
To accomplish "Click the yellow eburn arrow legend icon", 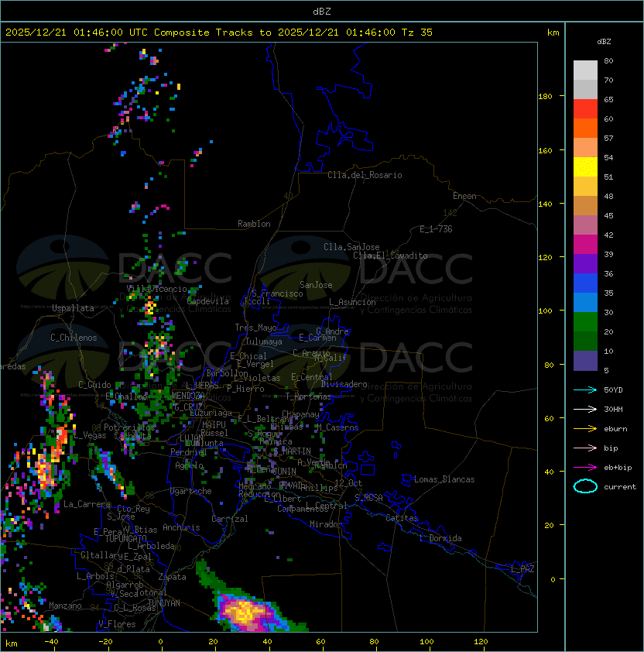I will pyautogui.click(x=585, y=429).
